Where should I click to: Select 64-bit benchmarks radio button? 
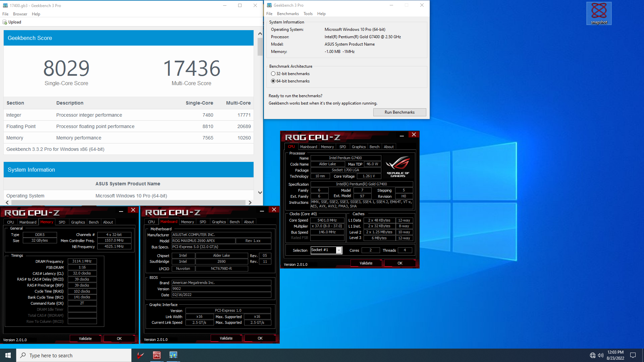[273, 81]
